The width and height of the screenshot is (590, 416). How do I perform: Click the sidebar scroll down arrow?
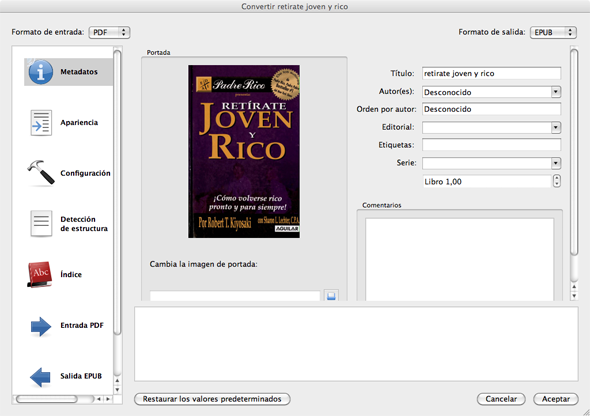point(117,390)
